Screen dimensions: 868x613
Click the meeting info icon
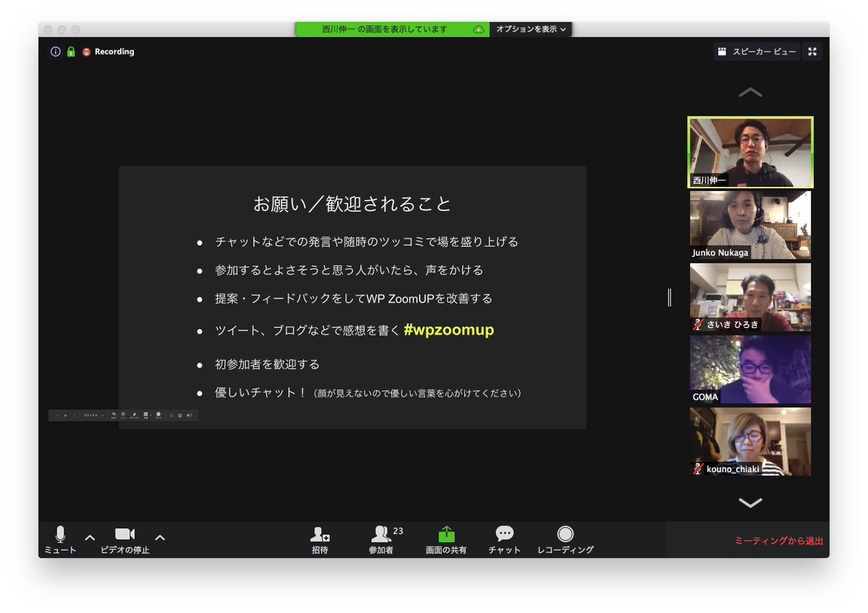56,51
